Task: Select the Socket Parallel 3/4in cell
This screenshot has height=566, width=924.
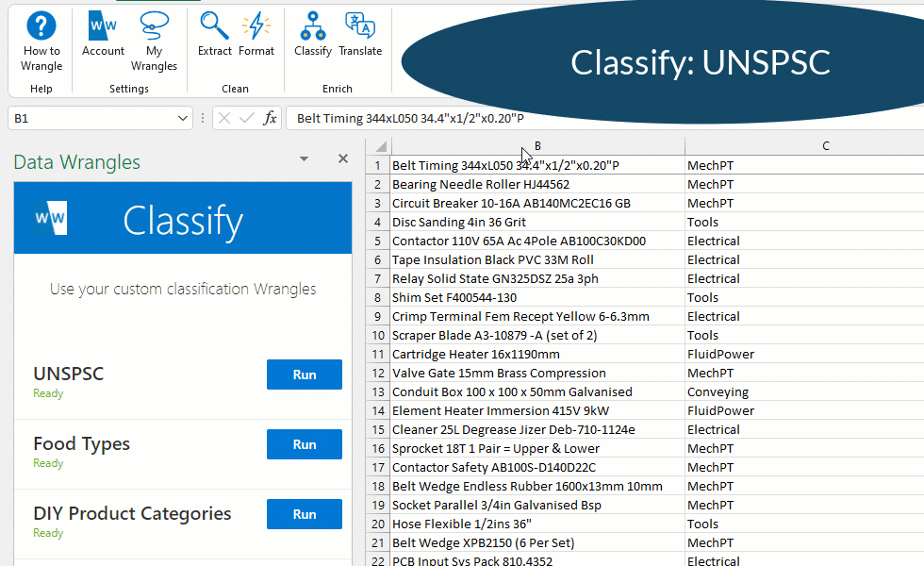Action: point(537,506)
